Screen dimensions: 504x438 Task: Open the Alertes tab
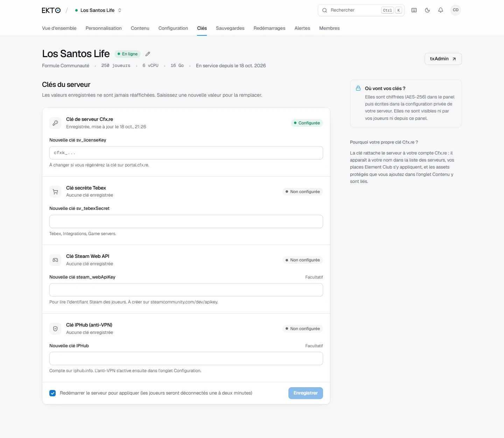click(x=302, y=28)
